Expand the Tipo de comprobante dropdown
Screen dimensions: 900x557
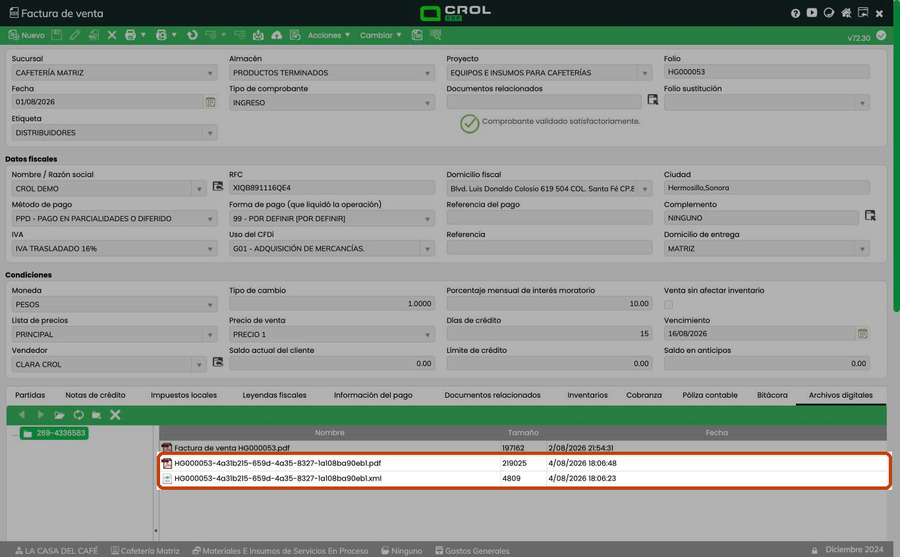coord(427,103)
